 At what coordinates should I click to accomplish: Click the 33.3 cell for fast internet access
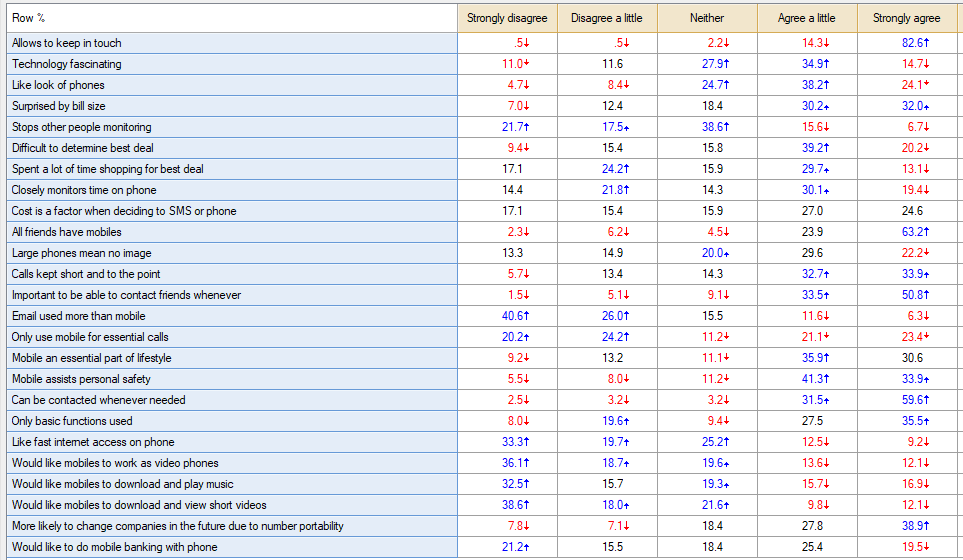(507, 442)
